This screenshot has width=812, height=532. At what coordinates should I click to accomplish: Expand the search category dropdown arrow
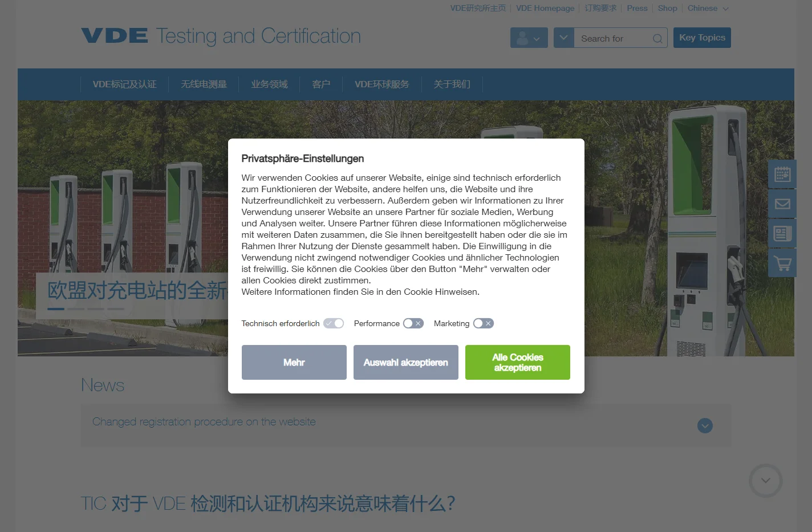click(563, 38)
